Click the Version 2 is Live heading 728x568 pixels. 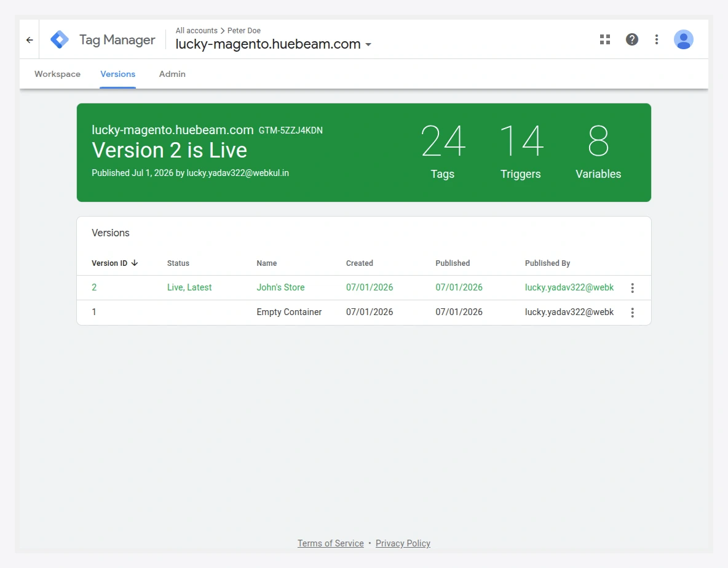pyautogui.click(x=170, y=150)
